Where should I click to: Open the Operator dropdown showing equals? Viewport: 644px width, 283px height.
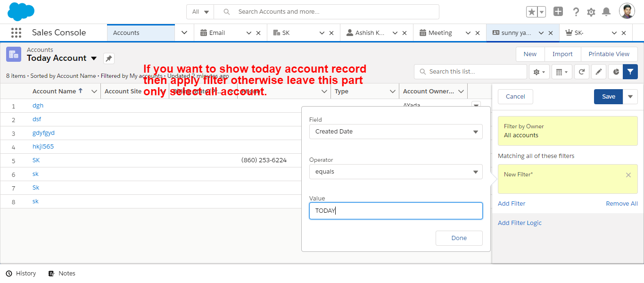(396, 172)
